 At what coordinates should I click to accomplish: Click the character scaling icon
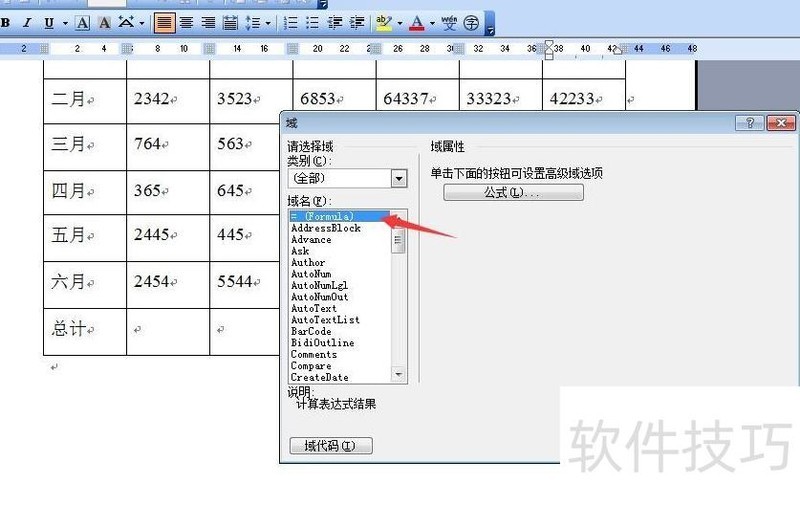[126, 23]
